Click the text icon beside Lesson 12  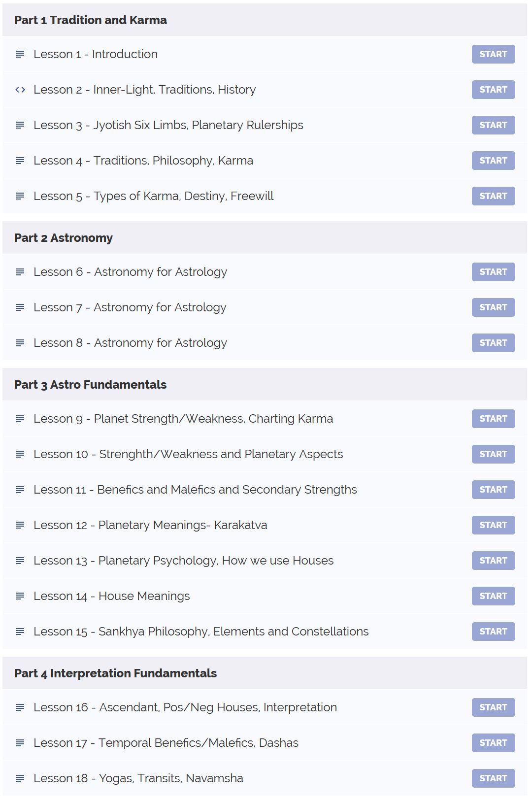pos(20,525)
